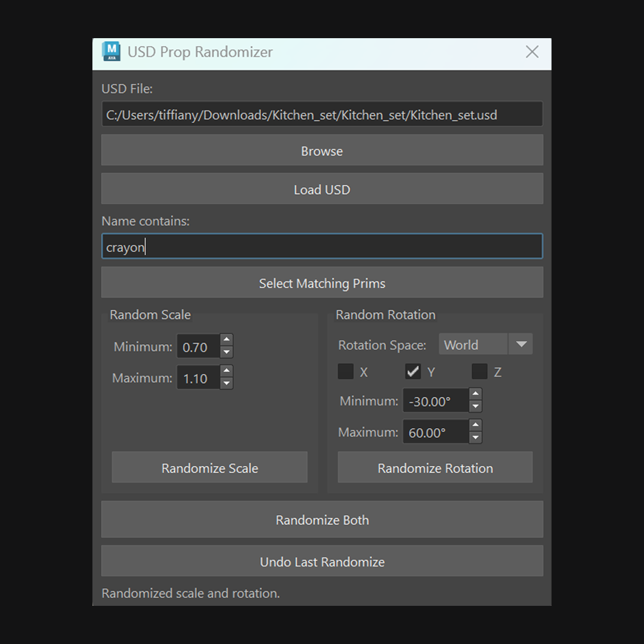Click the 'Random Scale' group title
The image size is (644, 644).
point(150,315)
